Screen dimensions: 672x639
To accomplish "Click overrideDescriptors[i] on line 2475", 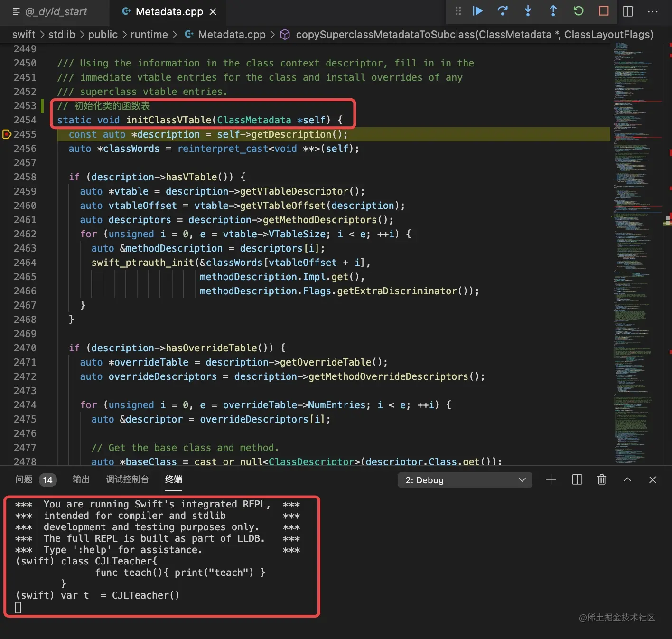I will tap(262, 419).
